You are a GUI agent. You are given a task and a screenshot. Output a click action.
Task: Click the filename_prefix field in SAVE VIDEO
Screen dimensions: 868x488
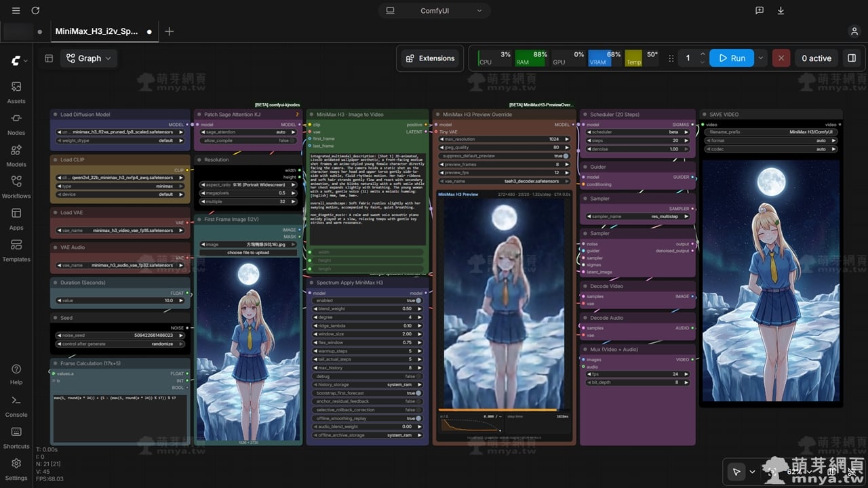point(772,132)
